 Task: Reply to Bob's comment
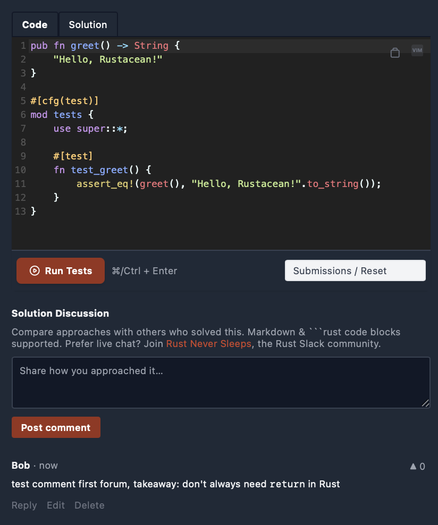[24, 505]
